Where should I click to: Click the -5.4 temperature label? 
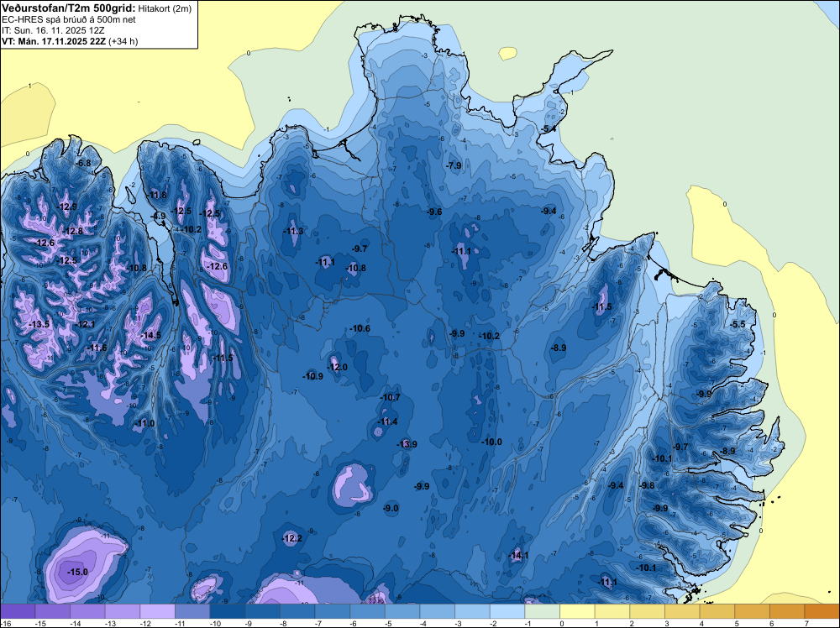pos(548,129)
